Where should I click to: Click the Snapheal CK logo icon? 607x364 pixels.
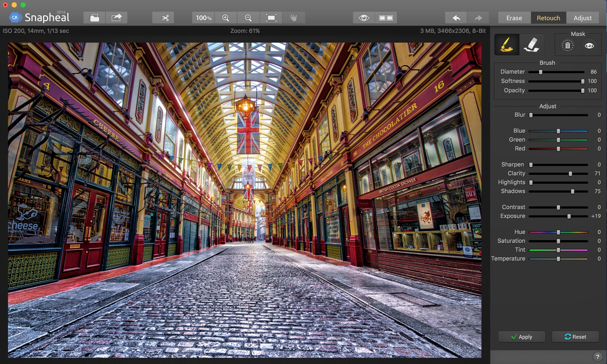point(15,17)
